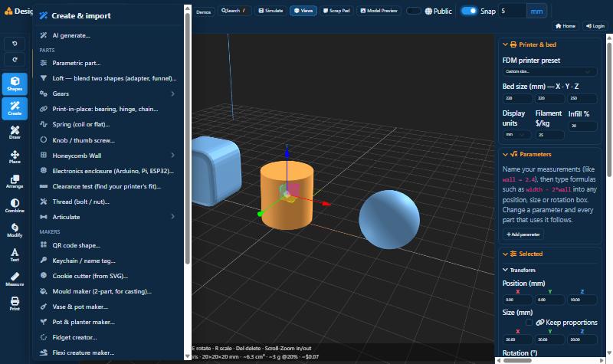
Task: Click the right panel horizontal scrollbar
Action: [x=516, y=360]
